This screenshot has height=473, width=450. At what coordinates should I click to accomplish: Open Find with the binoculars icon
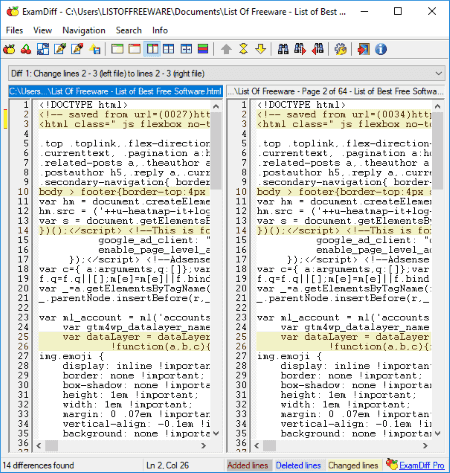[x=283, y=49]
